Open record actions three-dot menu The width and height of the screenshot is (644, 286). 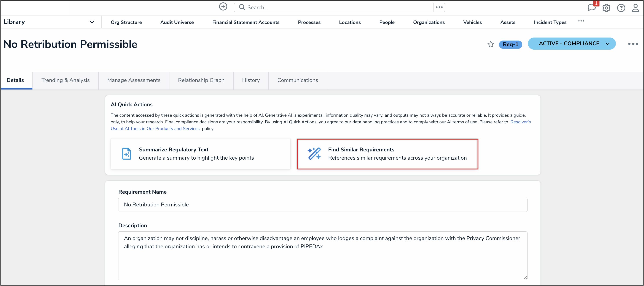633,44
